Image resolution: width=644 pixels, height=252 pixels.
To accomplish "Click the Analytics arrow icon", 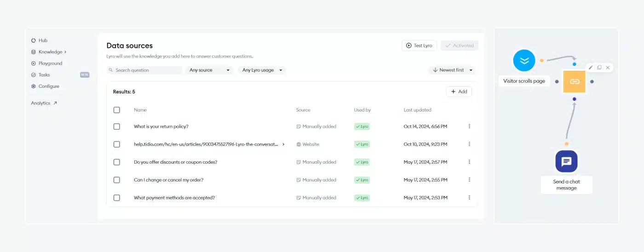I will (x=55, y=103).
